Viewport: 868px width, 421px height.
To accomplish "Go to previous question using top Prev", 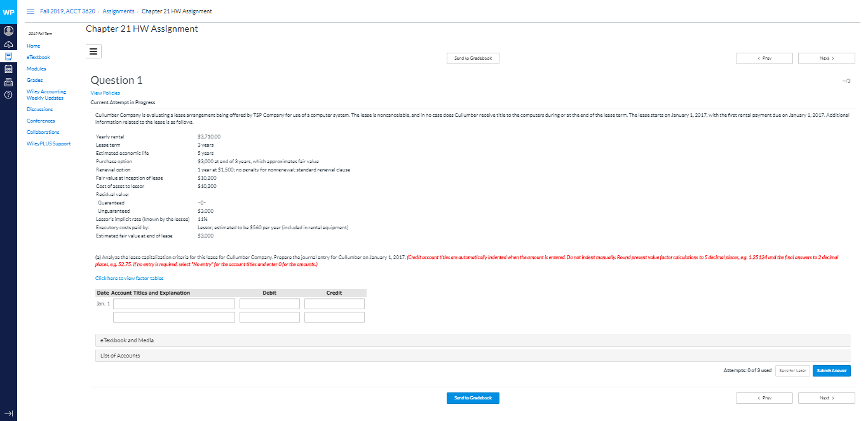I will point(764,58).
